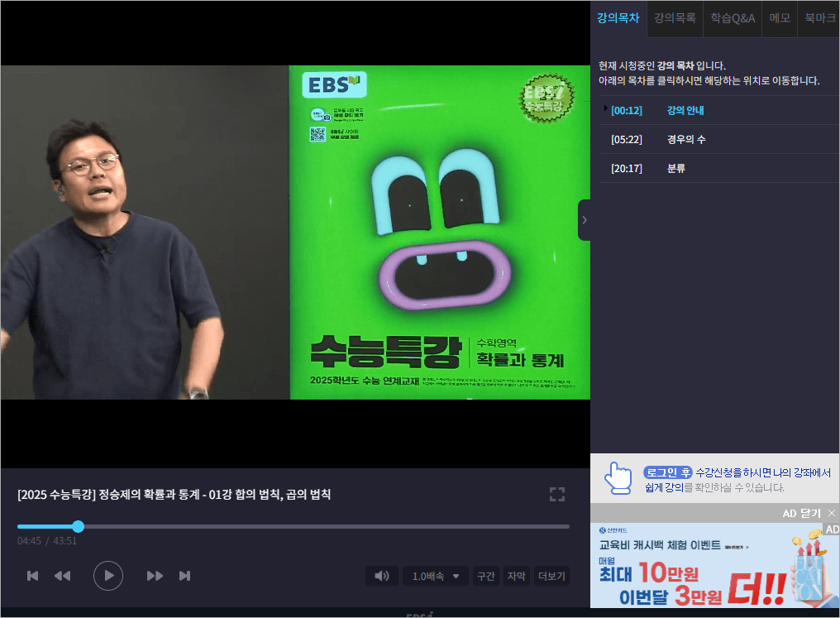
Task: Fast forward the video
Action: point(155,576)
